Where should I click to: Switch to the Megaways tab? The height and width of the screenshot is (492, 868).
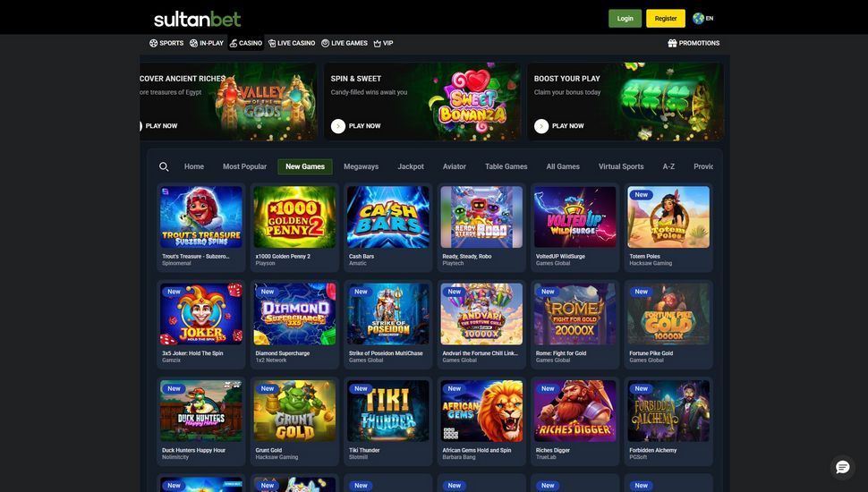(x=361, y=166)
